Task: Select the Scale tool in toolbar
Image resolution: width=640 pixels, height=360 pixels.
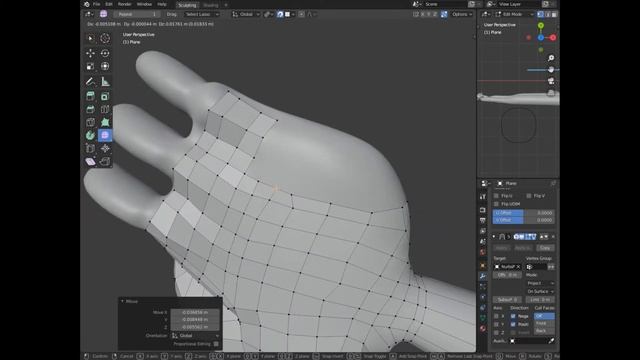Action: pos(90,66)
